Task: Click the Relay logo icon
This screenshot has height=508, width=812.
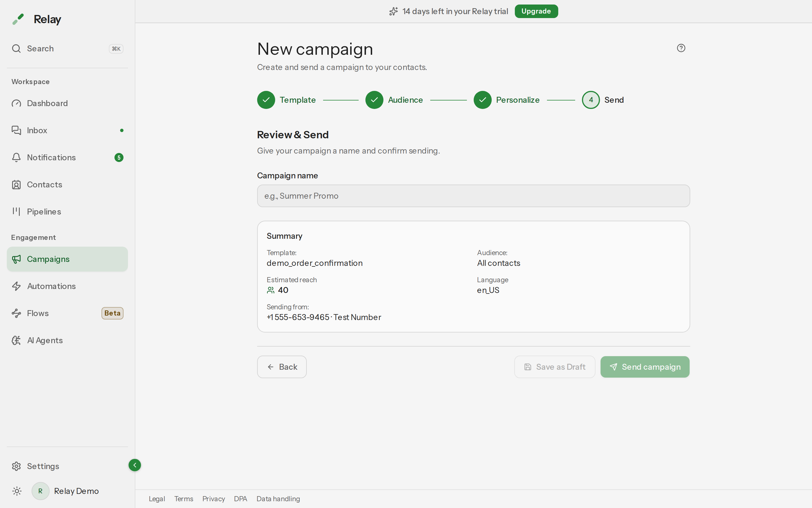Action: tap(18, 19)
